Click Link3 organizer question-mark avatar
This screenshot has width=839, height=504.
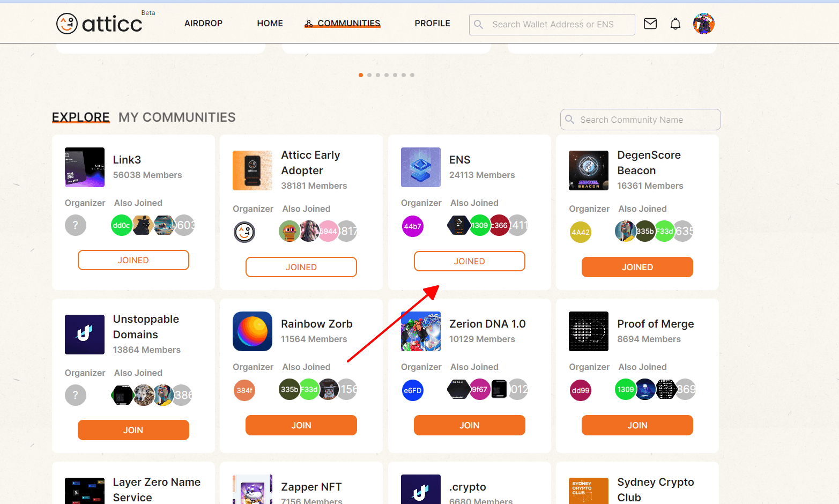point(76,225)
